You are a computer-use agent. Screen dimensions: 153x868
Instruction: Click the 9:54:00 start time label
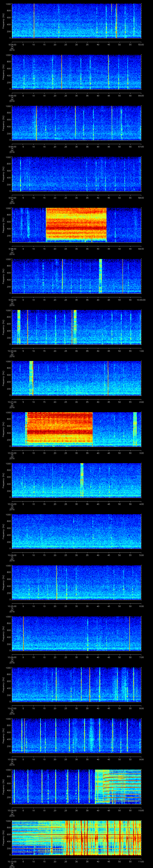[12, 44]
